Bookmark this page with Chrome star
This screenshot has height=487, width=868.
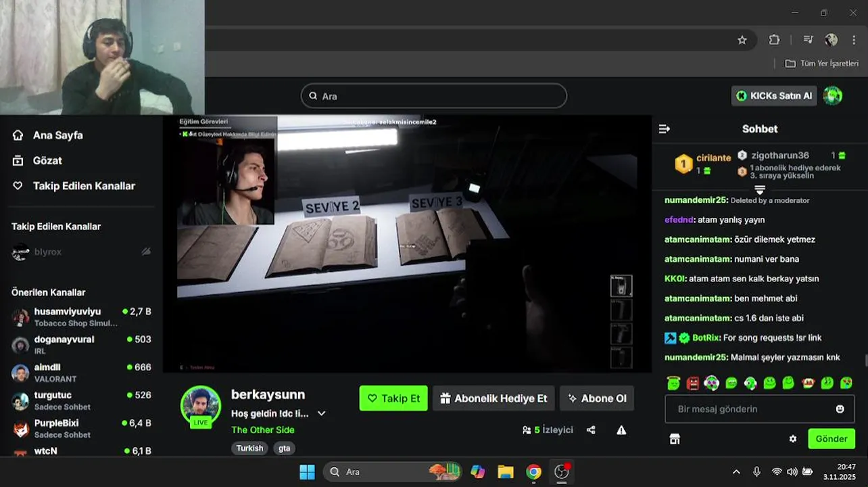(x=742, y=40)
